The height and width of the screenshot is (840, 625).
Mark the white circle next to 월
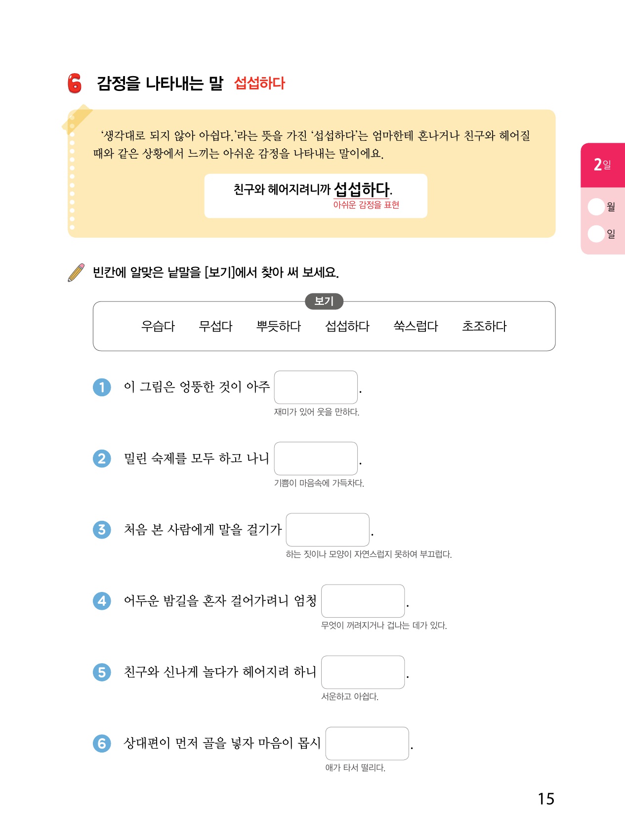[x=596, y=207]
